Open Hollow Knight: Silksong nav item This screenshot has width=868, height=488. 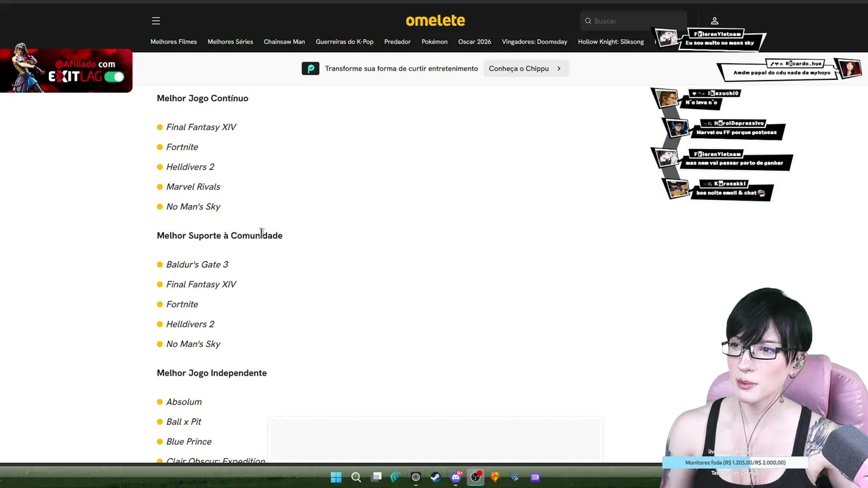point(611,42)
